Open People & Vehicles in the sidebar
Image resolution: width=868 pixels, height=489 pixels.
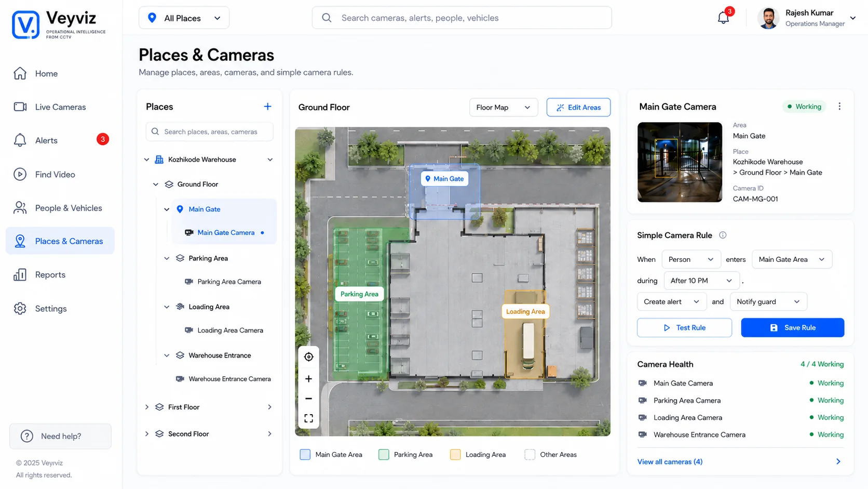(x=60, y=208)
